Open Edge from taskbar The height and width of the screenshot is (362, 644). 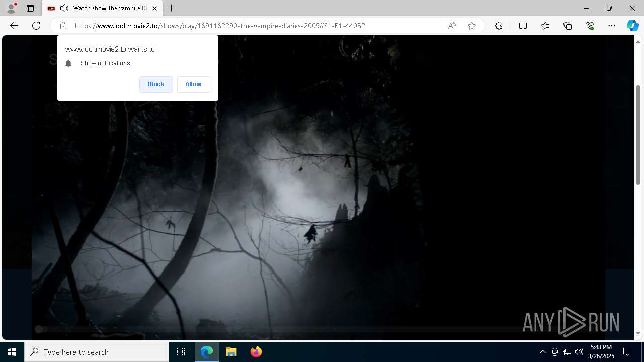[207, 352]
